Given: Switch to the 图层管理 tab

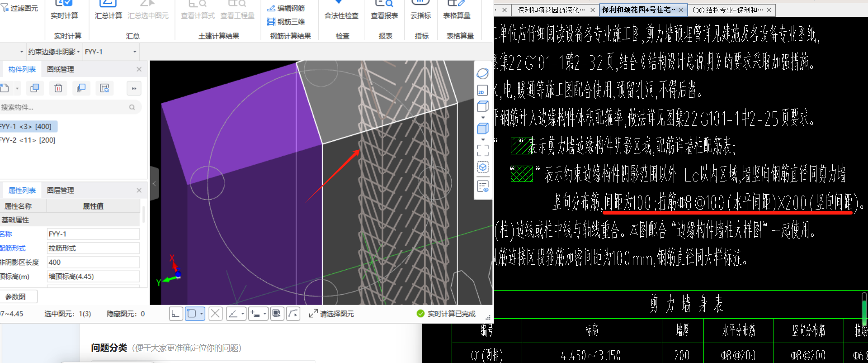Looking at the screenshot, I should click(61, 191).
